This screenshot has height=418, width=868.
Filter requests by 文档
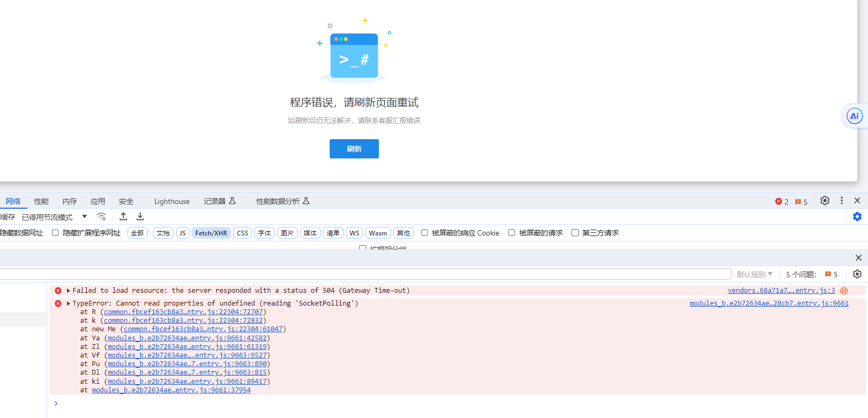tap(163, 233)
